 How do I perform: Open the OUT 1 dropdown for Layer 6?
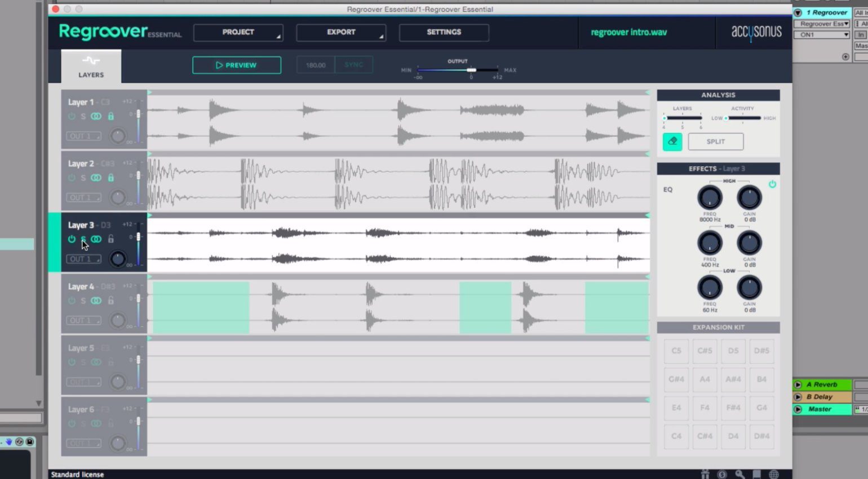pos(84,443)
